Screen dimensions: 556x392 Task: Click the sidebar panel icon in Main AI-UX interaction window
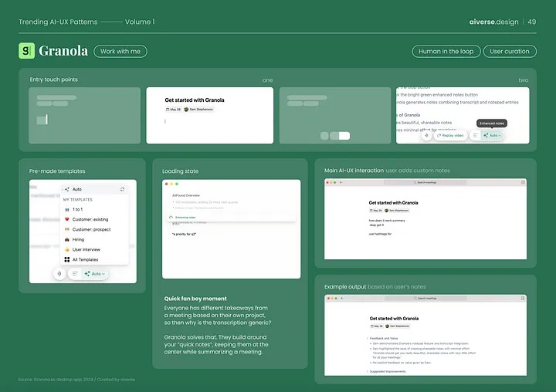(523, 183)
